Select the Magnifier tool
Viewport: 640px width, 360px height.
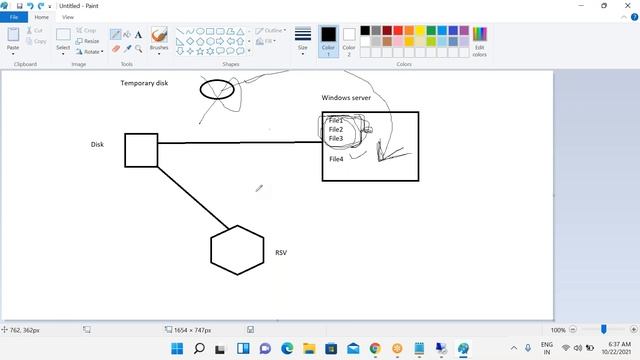(x=139, y=49)
